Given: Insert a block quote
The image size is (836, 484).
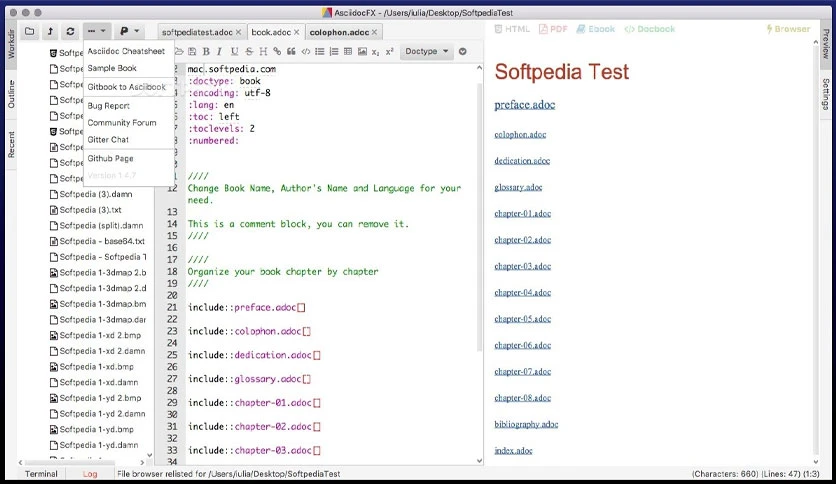Looking at the screenshot, I should pyautogui.click(x=291, y=51).
